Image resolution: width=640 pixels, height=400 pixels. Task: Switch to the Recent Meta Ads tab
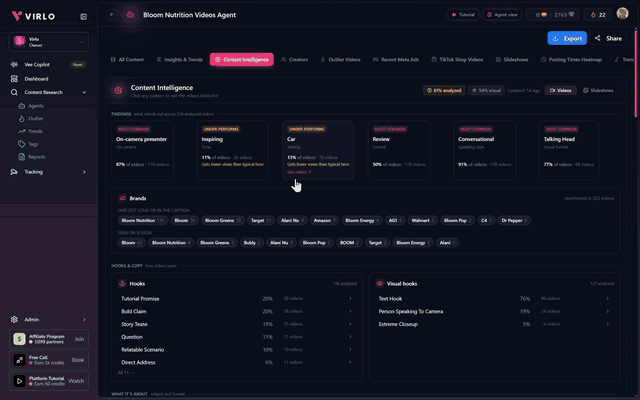coord(396,60)
